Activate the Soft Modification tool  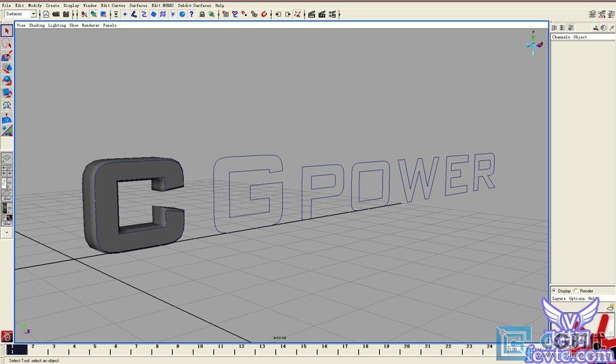pyautogui.click(x=7, y=118)
